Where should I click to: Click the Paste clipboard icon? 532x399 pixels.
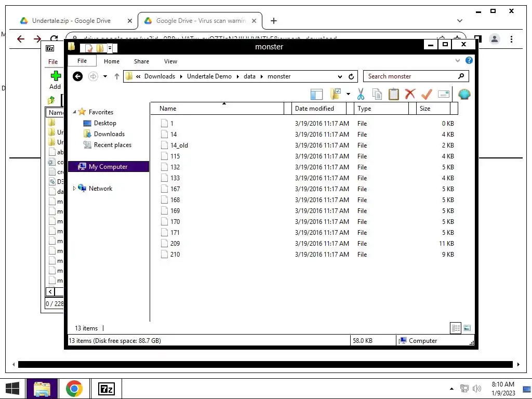tap(394, 94)
